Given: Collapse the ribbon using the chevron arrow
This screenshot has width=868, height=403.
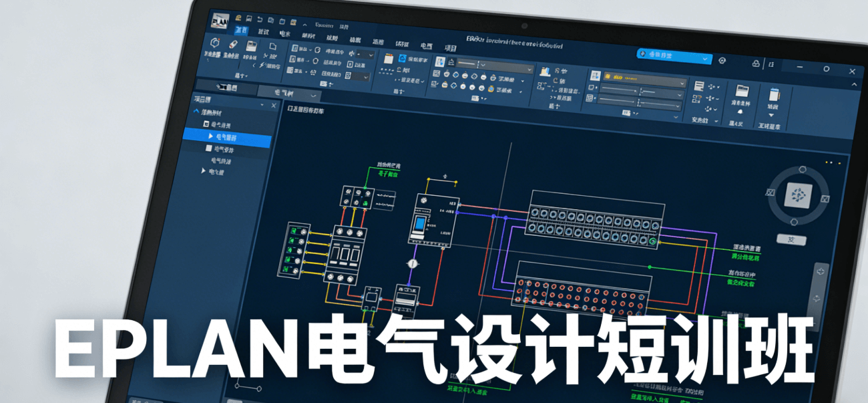Looking at the screenshot, I should (x=855, y=84).
